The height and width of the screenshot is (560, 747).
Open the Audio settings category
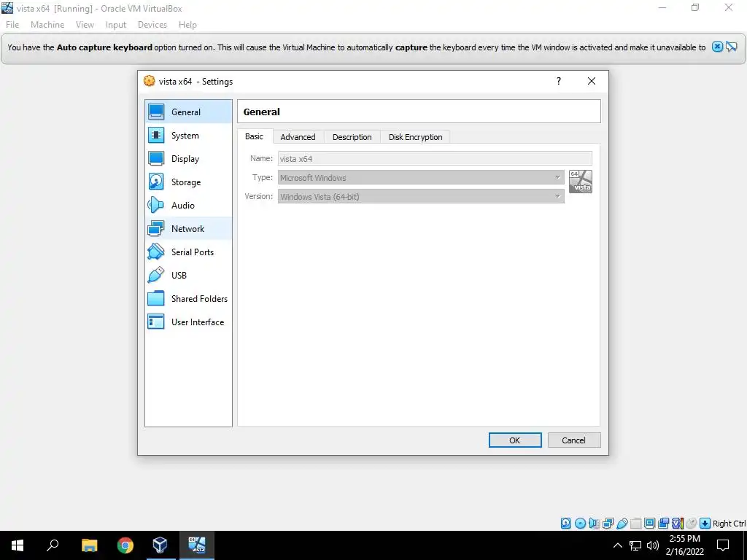(x=188, y=205)
